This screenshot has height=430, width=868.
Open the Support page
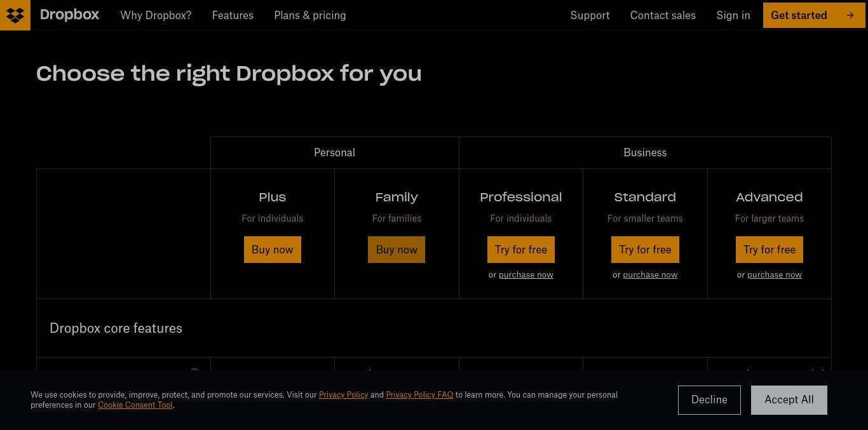(590, 15)
